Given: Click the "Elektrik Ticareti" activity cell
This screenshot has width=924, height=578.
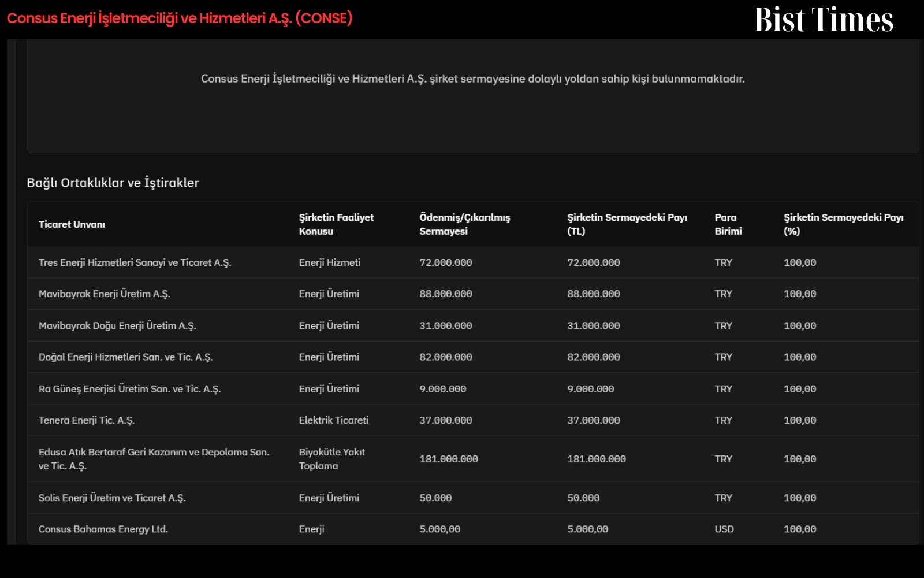Looking at the screenshot, I should coord(334,420).
